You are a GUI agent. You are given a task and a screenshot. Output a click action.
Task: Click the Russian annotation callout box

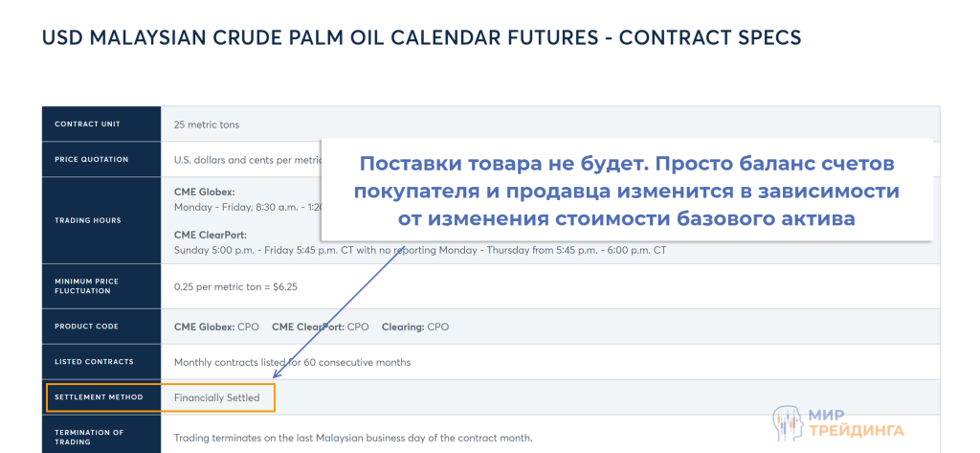(627, 190)
